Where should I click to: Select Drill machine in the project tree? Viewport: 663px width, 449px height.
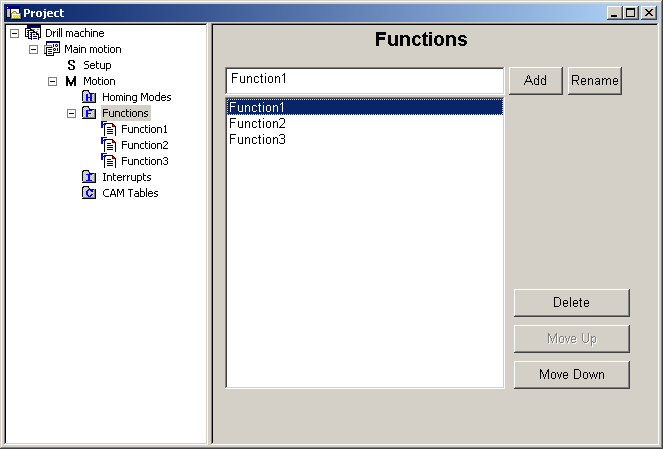[x=74, y=33]
